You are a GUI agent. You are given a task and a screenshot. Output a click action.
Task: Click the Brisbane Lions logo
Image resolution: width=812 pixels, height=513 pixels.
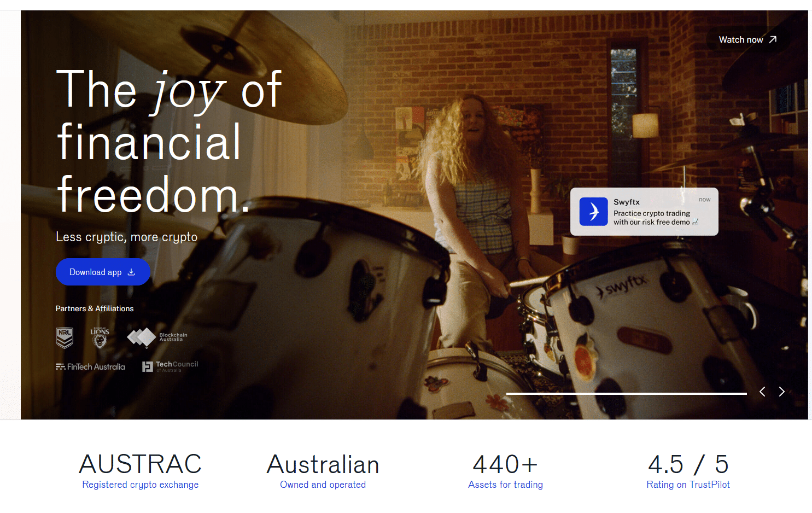click(100, 338)
